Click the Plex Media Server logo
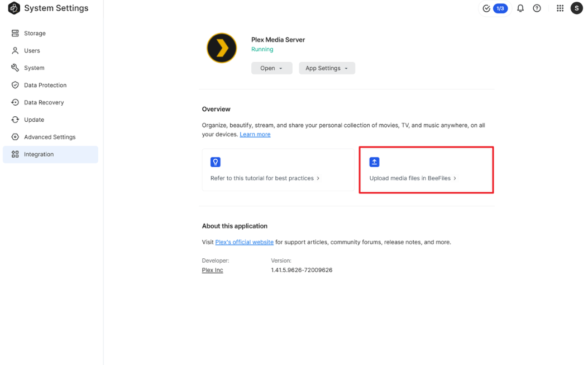The width and height of the screenshot is (588, 365). click(x=222, y=48)
